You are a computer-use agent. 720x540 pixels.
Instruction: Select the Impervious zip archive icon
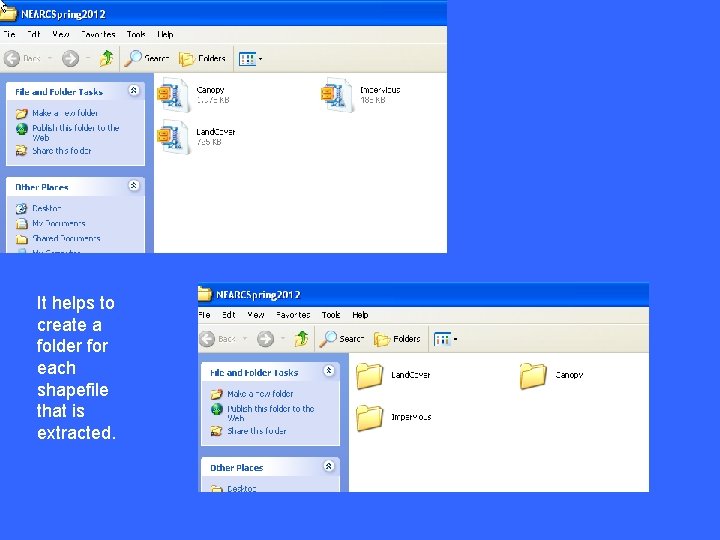(337, 95)
